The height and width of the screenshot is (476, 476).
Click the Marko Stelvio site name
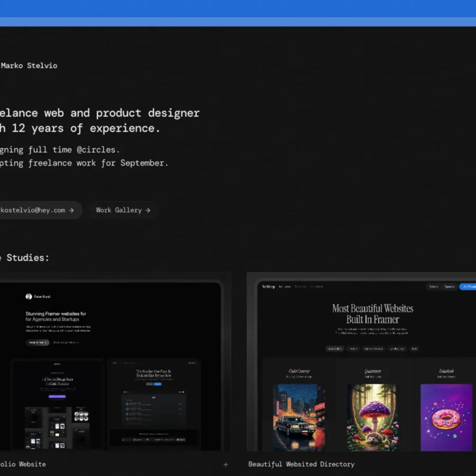29,66
